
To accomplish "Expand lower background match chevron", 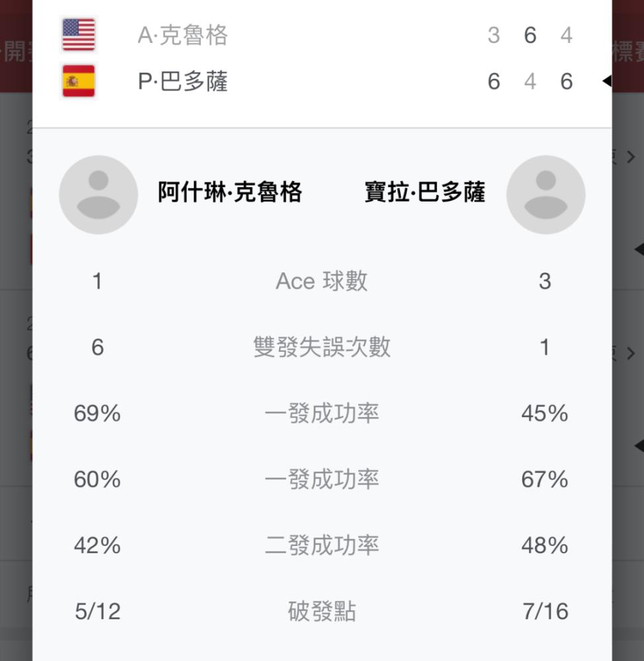I will [631, 353].
